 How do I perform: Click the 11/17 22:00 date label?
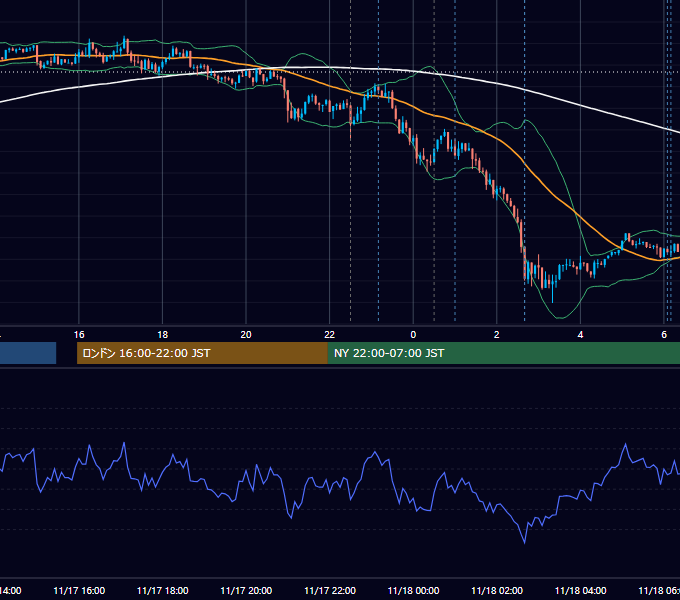(330, 590)
